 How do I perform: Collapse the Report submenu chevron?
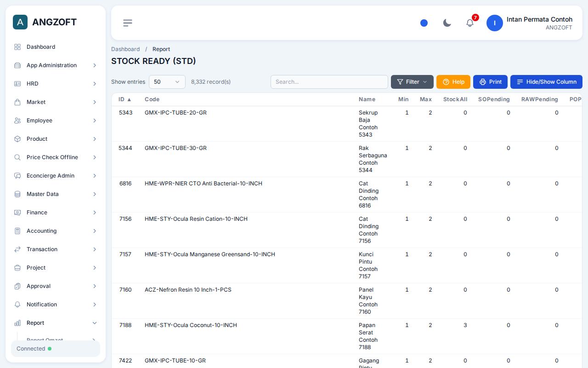click(x=95, y=323)
